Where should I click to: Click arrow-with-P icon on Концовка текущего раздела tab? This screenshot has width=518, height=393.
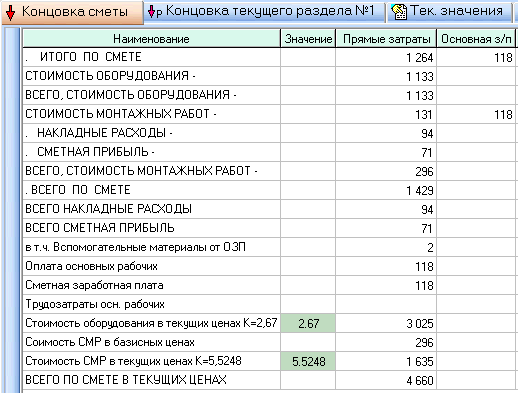(x=155, y=12)
